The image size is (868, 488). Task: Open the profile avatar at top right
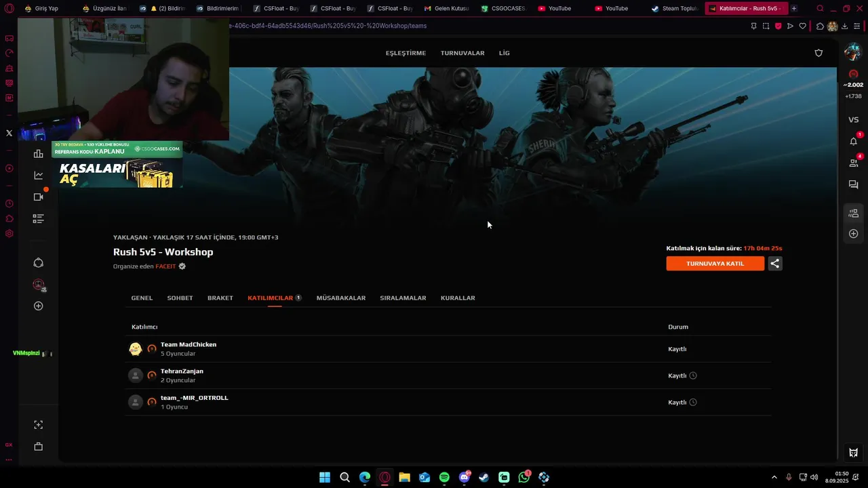pos(852,52)
